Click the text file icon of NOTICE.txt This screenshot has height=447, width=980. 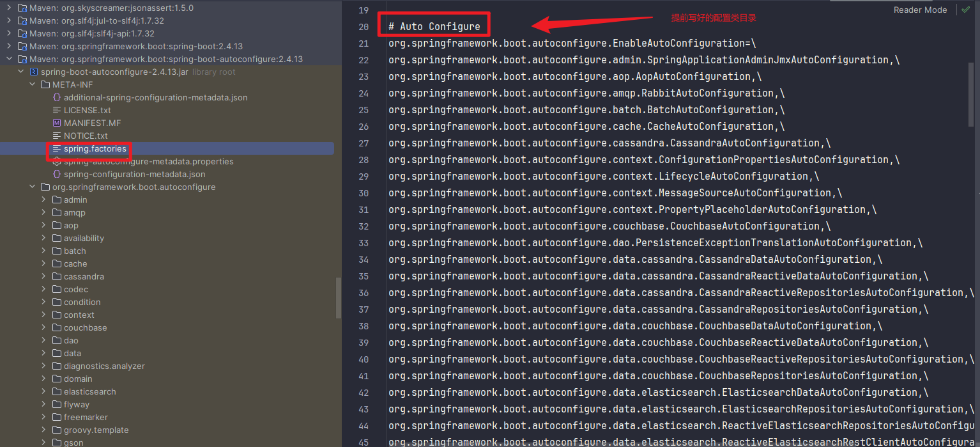tap(57, 136)
